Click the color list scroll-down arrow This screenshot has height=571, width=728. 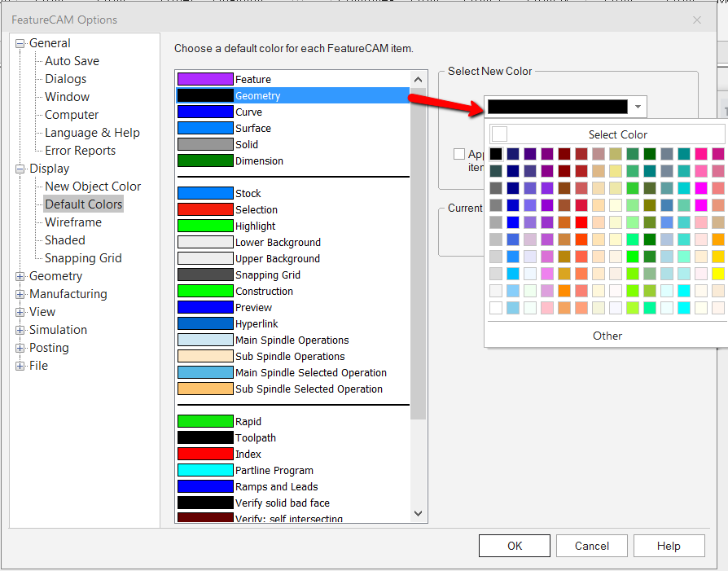click(x=418, y=513)
